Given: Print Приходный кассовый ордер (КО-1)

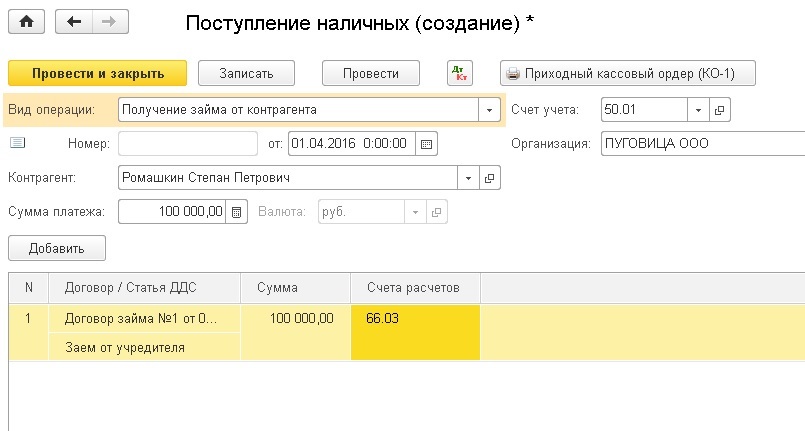Looking at the screenshot, I should [x=627, y=73].
